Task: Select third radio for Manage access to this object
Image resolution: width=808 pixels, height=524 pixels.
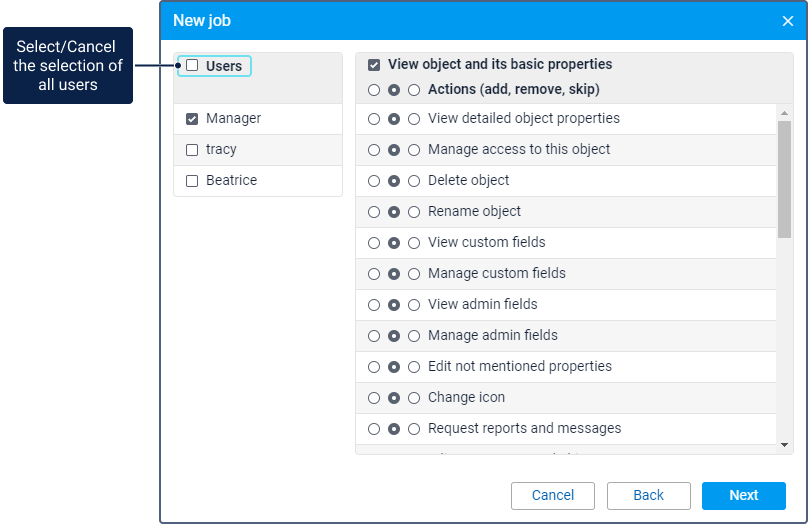Action: tap(414, 150)
